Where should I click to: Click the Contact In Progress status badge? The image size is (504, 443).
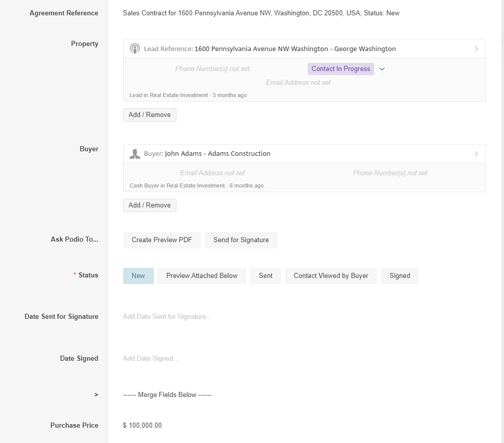click(x=340, y=69)
